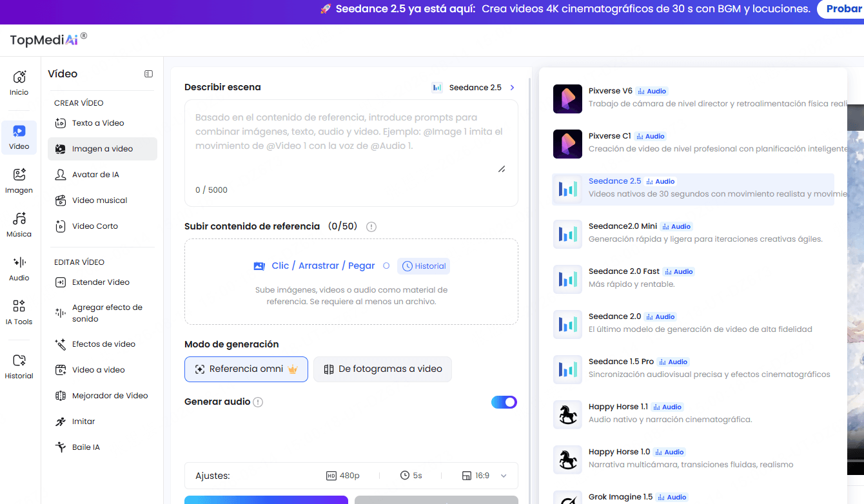Open Inicio from the left sidebar
Image resolution: width=864 pixels, height=504 pixels.
click(19, 83)
